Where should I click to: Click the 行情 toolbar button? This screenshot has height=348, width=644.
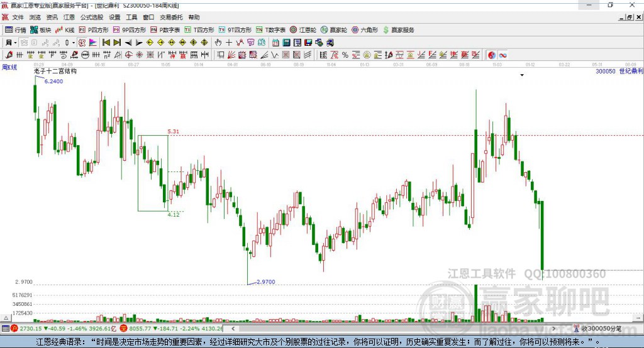tap(16, 30)
